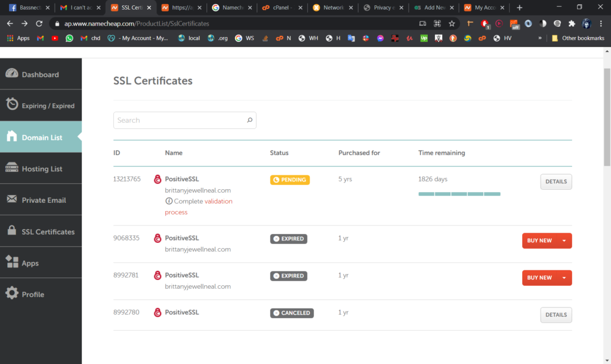
Task: Toggle the Dark Reader extension icon
Action: pyautogui.click(x=542, y=24)
